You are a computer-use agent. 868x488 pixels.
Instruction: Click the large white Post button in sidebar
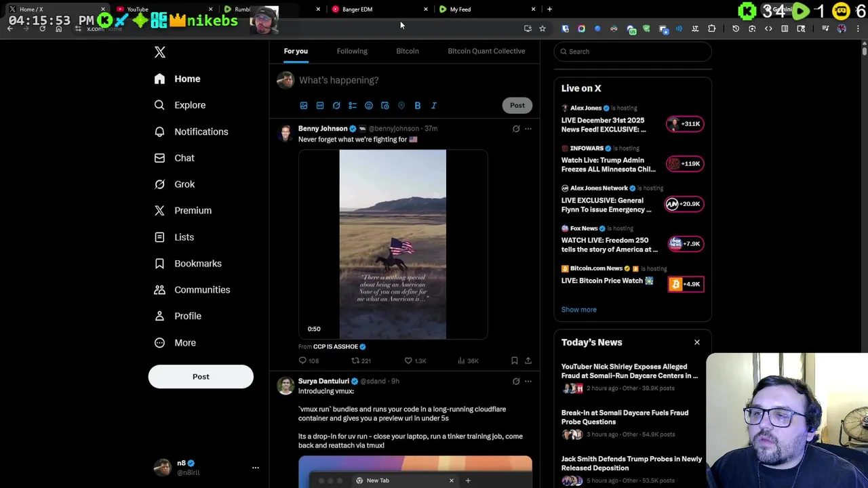[201, 377]
